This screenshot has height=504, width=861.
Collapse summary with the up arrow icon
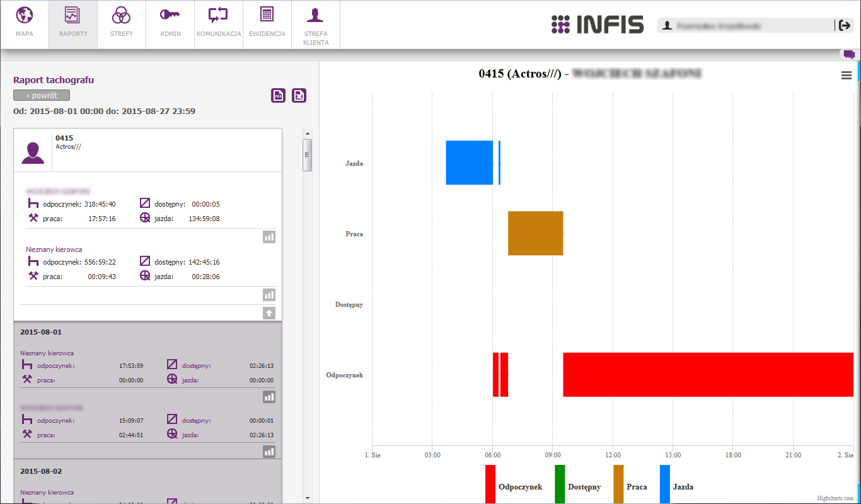[269, 312]
